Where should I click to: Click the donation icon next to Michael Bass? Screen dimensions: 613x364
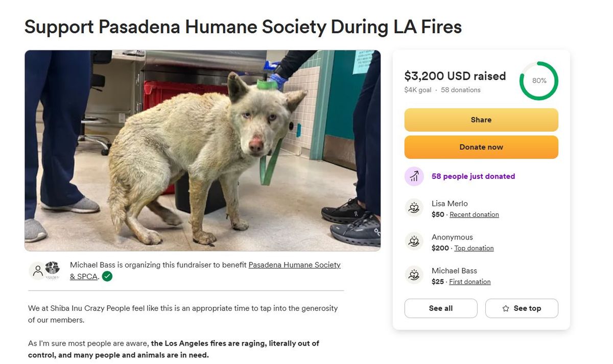[414, 275]
